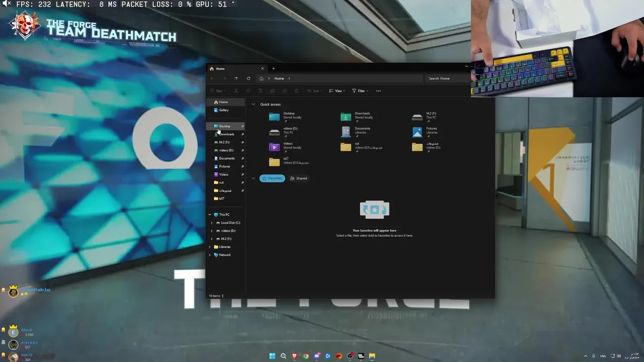Show hidden system tray icons

pyautogui.click(x=585, y=356)
